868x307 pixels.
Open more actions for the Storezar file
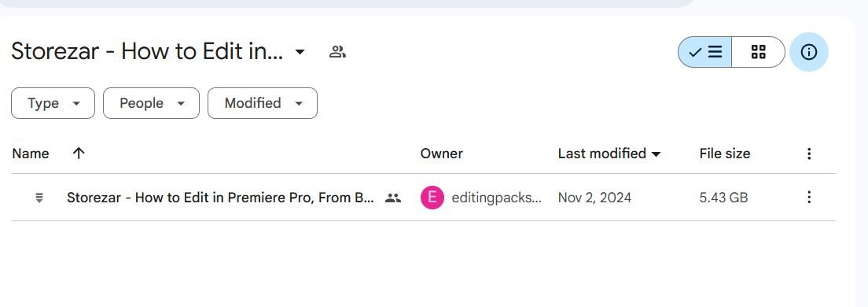click(x=809, y=198)
